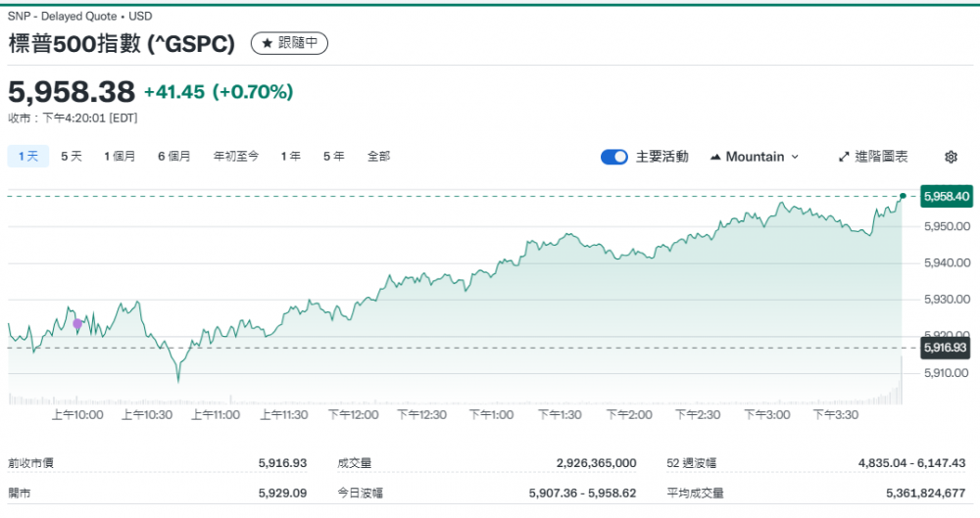Choose the 1年 time range

pyautogui.click(x=290, y=156)
